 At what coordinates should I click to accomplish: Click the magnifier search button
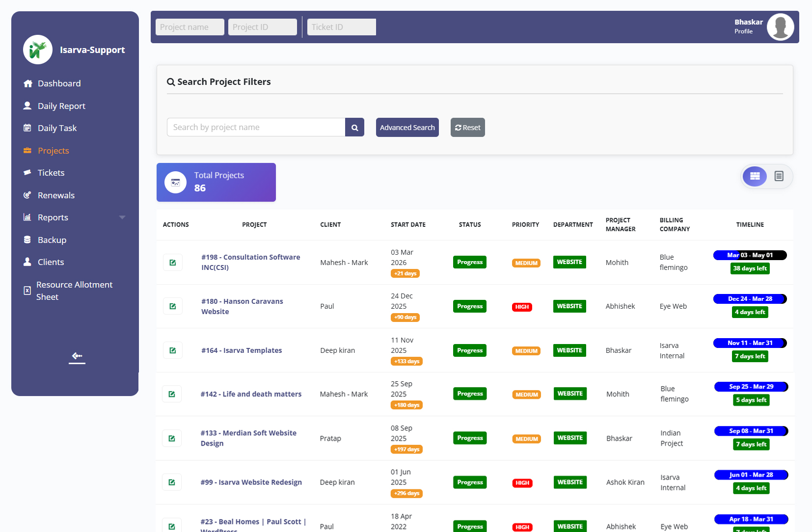354,128
